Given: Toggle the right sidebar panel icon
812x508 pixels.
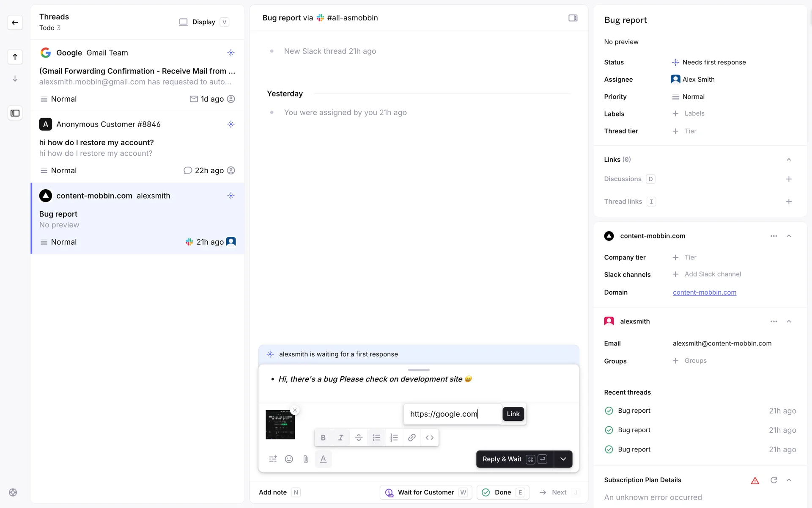Looking at the screenshot, I should [x=573, y=18].
